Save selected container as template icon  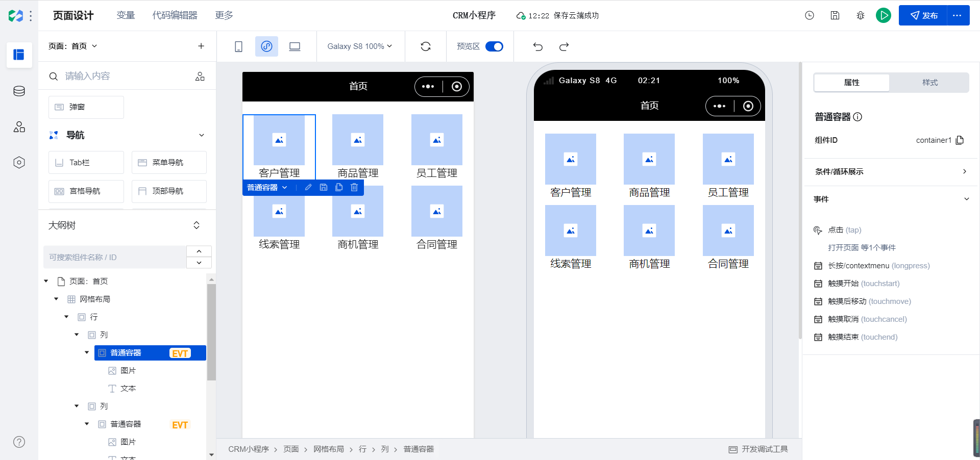(324, 187)
